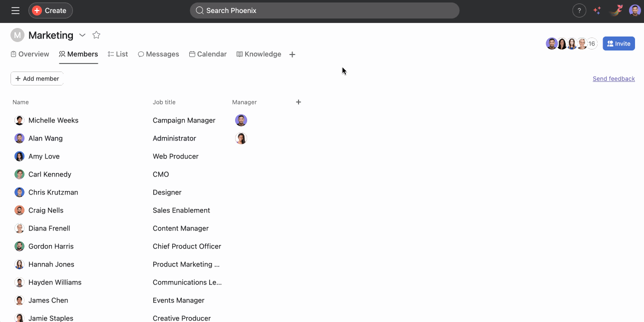The image size is (644, 322).
Task: Expand the Marketing team dropdown arrow
Action: (82, 35)
